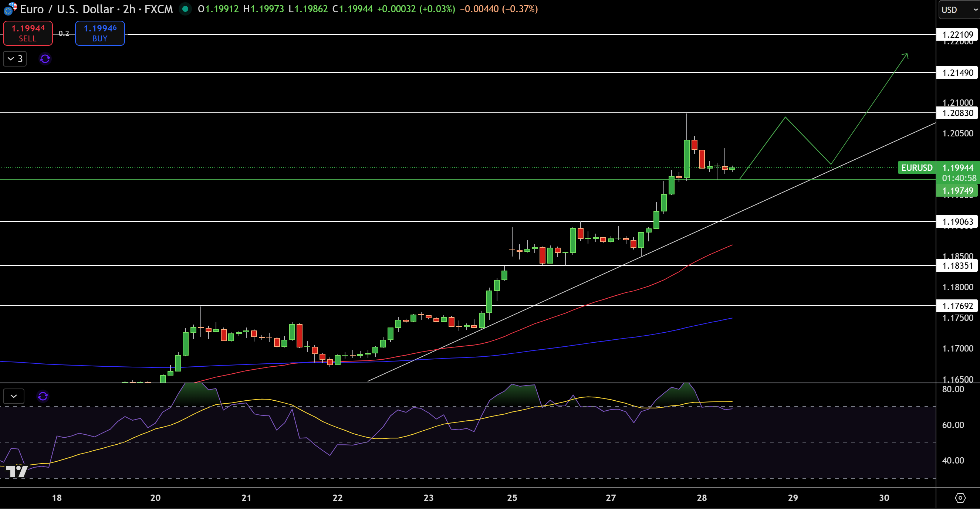Select the 1.20830 price line label
This screenshot has width=980, height=509.
(x=957, y=113)
